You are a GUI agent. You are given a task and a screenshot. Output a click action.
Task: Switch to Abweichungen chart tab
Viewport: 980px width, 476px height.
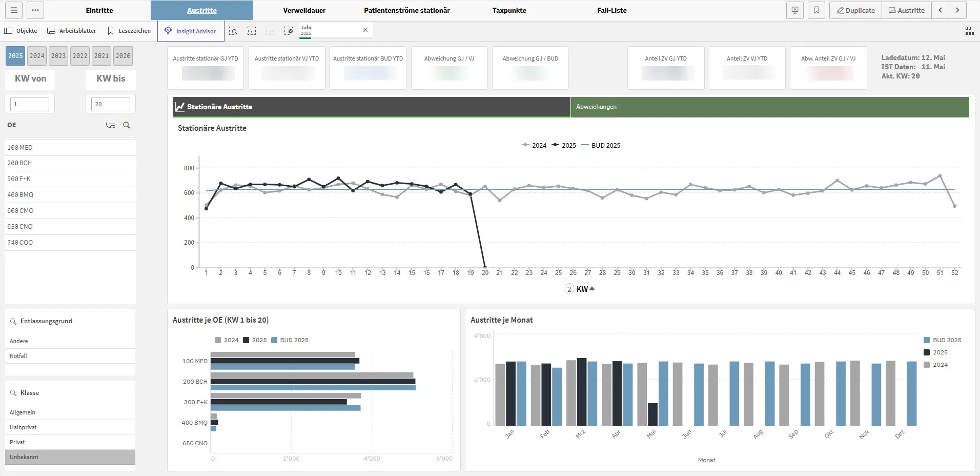[x=770, y=107]
